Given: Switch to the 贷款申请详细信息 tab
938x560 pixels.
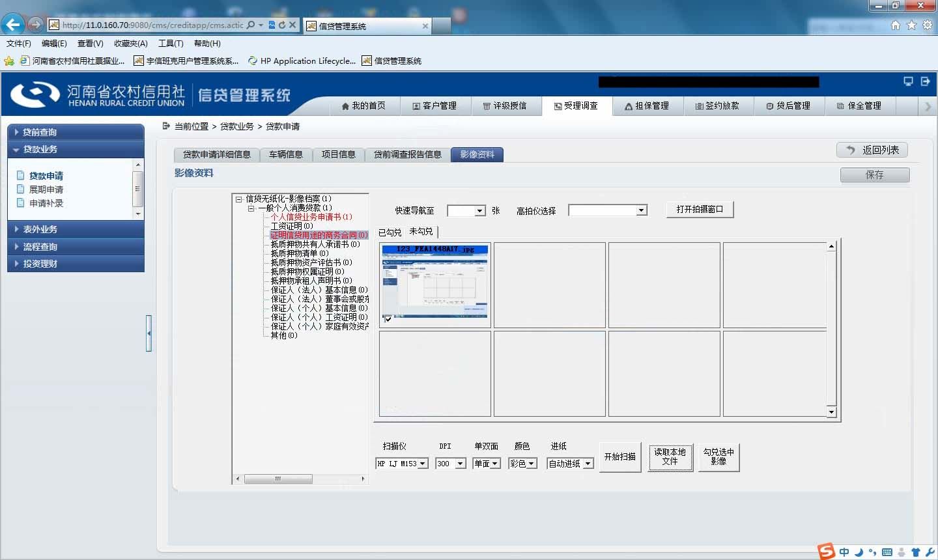Looking at the screenshot, I should (x=217, y=154).
